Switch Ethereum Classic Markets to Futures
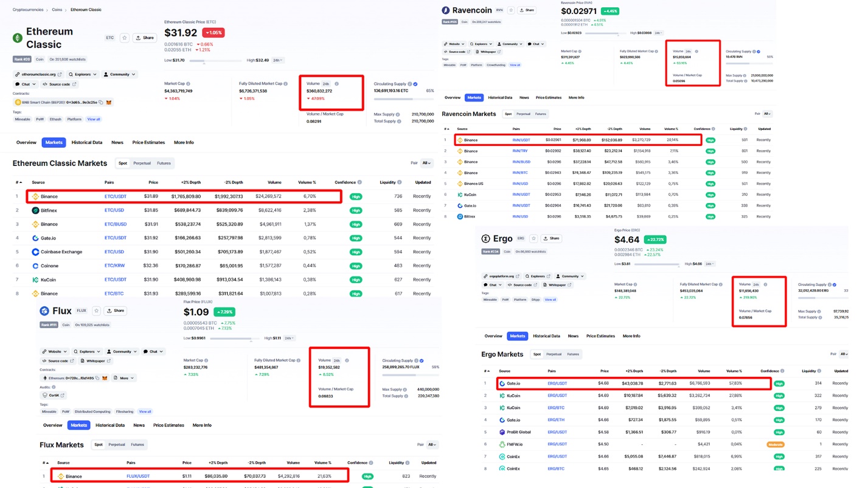 [164, 163]
